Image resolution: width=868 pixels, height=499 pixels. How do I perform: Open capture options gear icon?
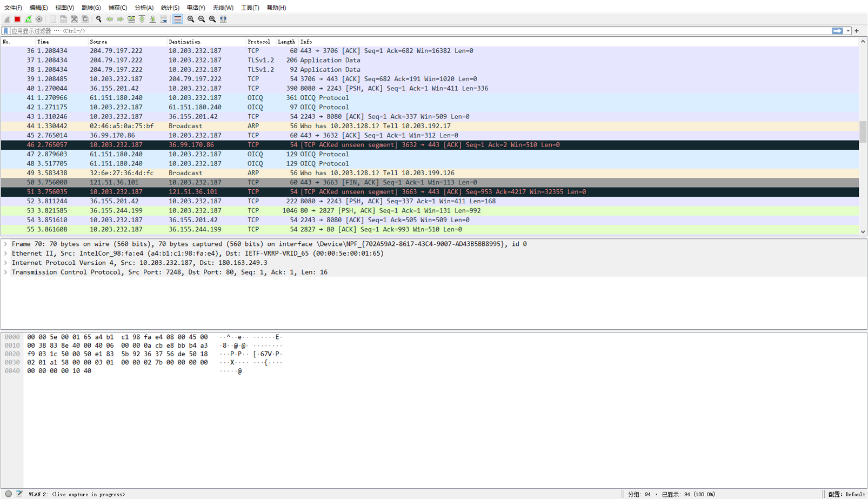coord(39,19)
